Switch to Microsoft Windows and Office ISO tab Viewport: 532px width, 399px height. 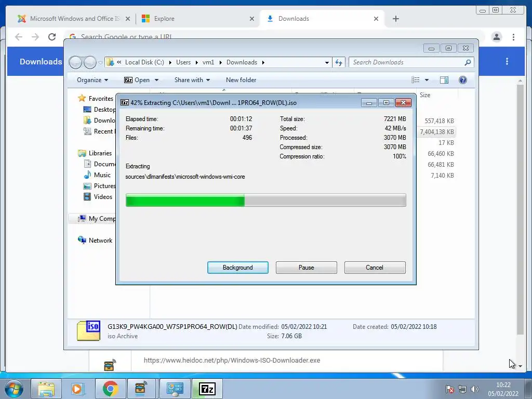click(75, 19)
